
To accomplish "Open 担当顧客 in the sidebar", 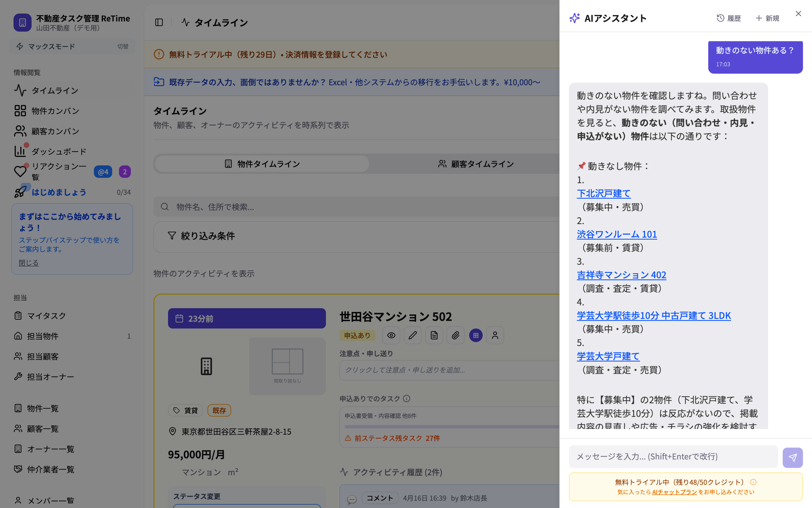I will (x=72, y=356).
